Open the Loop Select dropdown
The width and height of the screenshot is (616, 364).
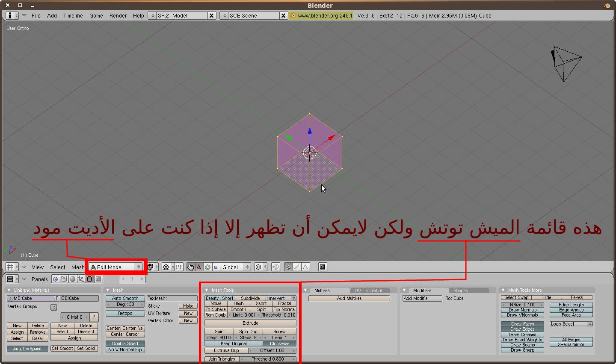[571, 324]
